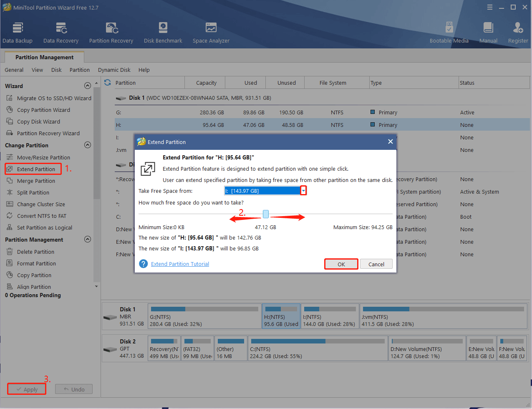The image size is (532, 409).
Task: Click Disk 1 MBR label in disk map
Action: coord(124,316)
